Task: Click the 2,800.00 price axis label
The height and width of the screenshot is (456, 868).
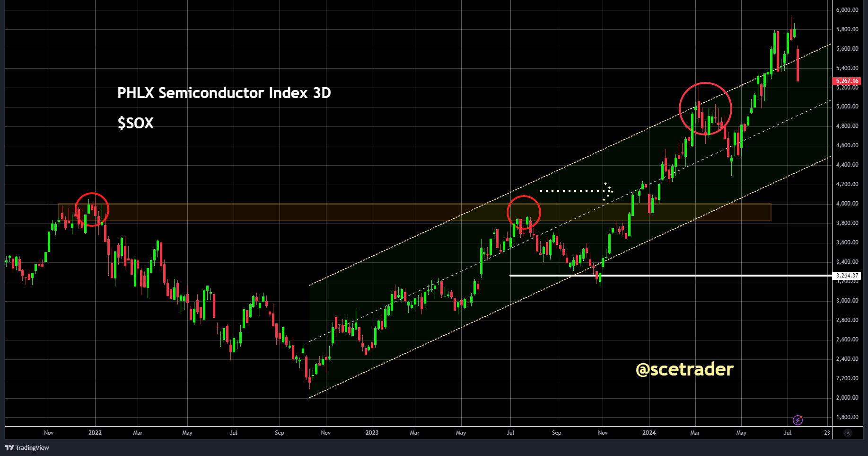Action: click(x=847, y=320)
